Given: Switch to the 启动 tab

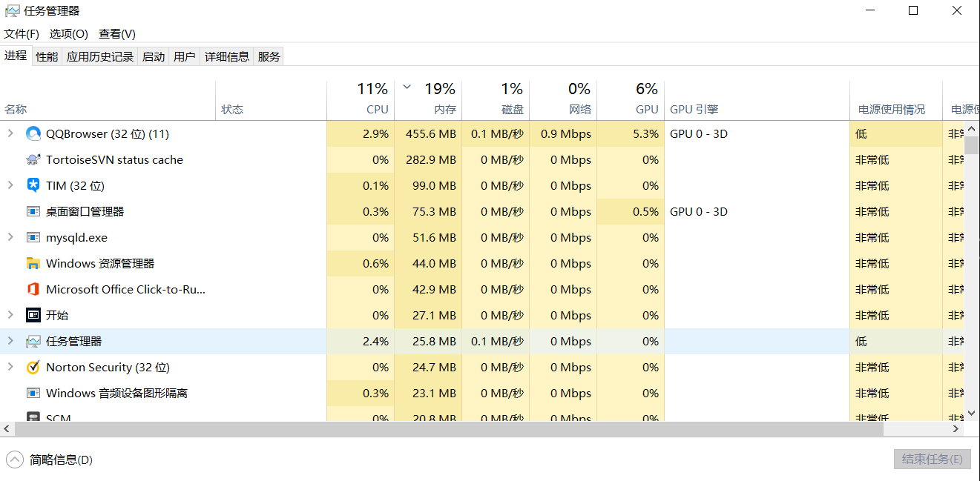Looking at the screenshot, I should click(x=154, y=56).
